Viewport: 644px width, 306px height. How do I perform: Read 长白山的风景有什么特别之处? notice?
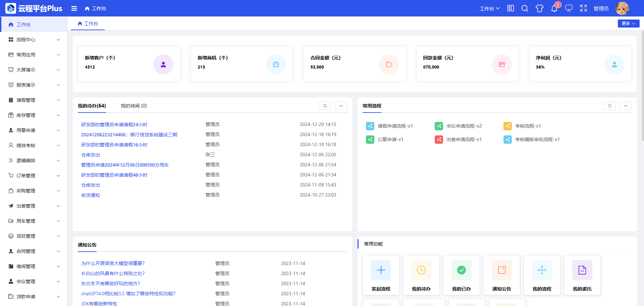(x=113, y=273)
